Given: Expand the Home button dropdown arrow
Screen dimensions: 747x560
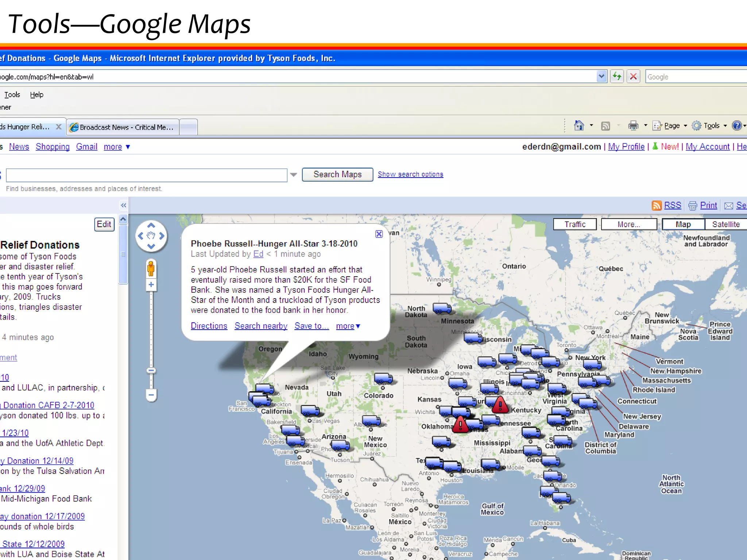Looking at the screenshot, I should point(591,125).
